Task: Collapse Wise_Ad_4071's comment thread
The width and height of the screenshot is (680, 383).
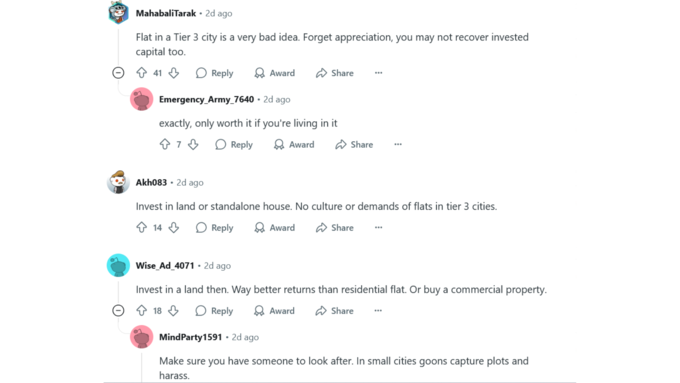Action: 118,311
